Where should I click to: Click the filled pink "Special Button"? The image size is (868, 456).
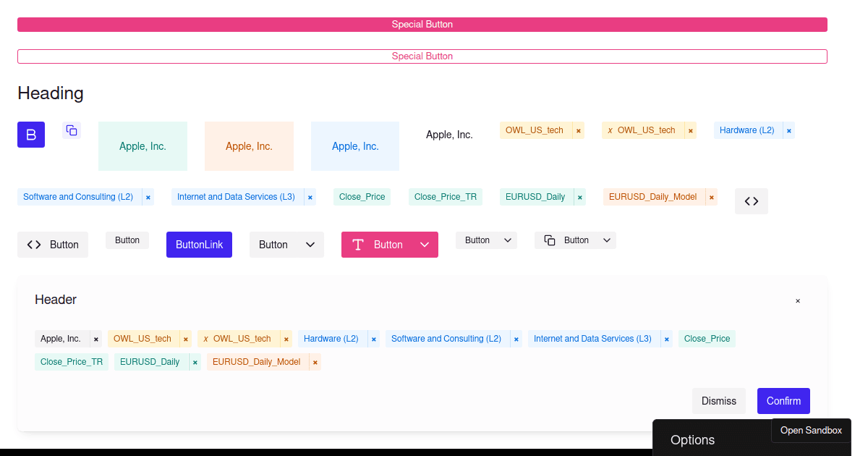pyautogui.click(x=422, y=24)
